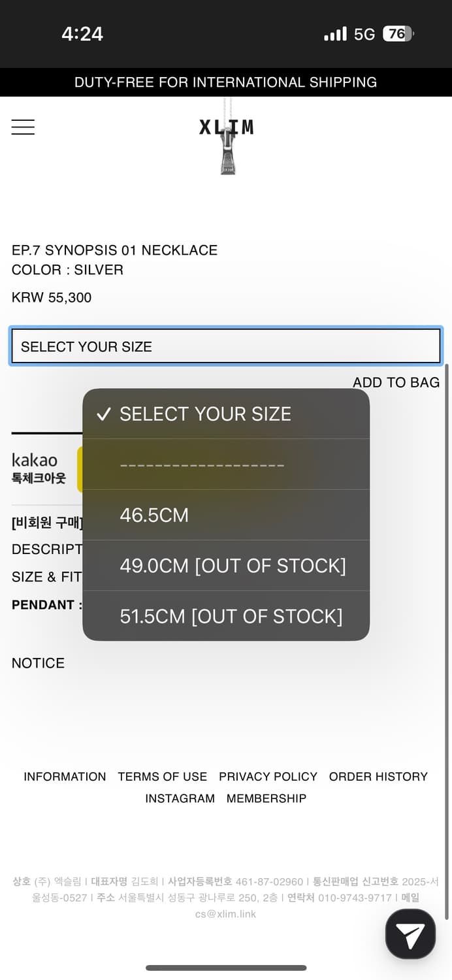Tap the XLIM logo
The image size is (452, 980).
point(226,127)
